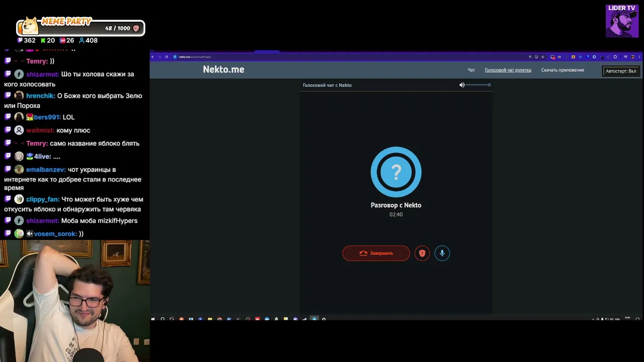Click username vosem_sorok in chat
Screen dimensions: 644x362
coord(55,233)
